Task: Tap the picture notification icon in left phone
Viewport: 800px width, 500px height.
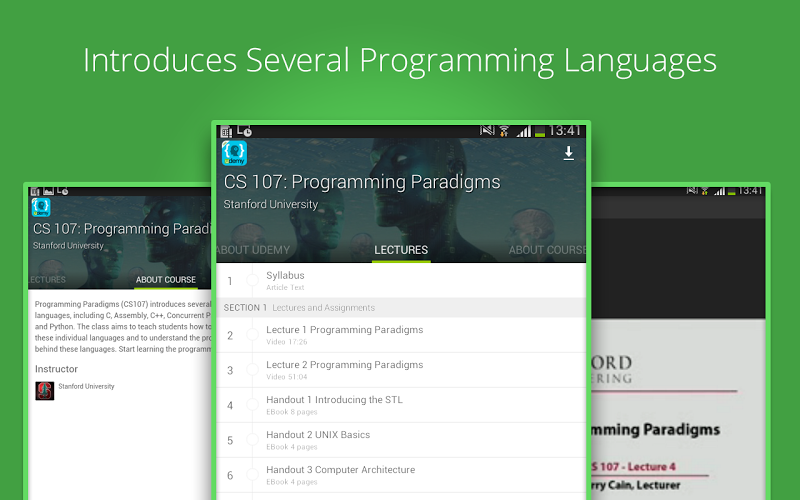Action: [x=48, y=191]
